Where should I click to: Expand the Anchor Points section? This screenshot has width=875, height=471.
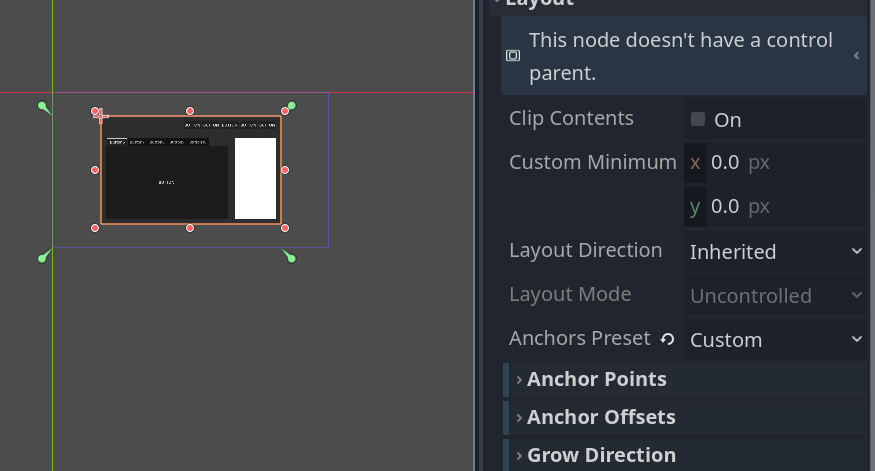(x=596, y=379)
